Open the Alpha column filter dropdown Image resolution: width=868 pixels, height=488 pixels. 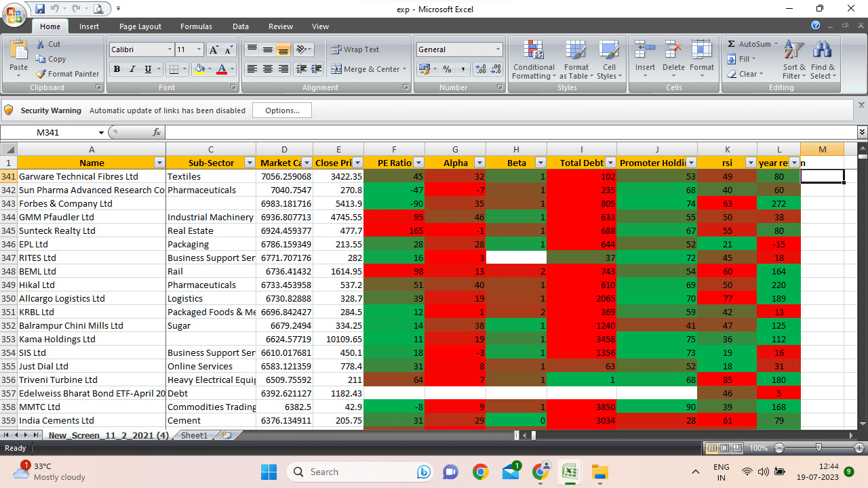tap(479, 163)
